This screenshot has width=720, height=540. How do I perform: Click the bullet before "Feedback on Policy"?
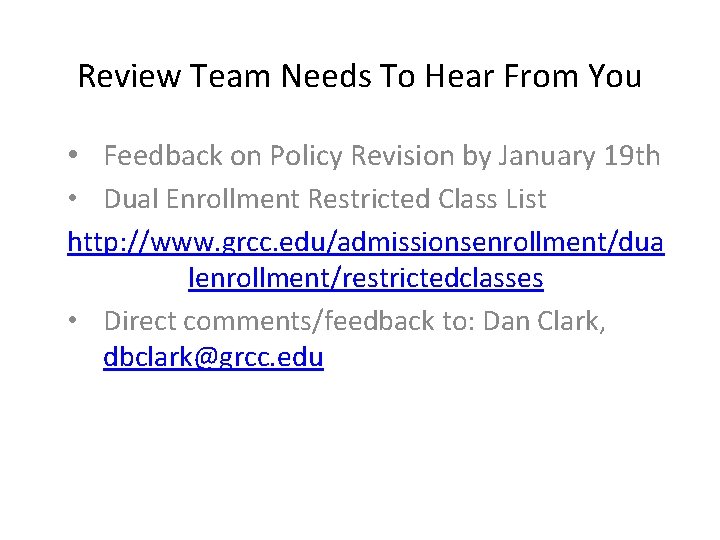pyautogui.click(x=74, y=157)
